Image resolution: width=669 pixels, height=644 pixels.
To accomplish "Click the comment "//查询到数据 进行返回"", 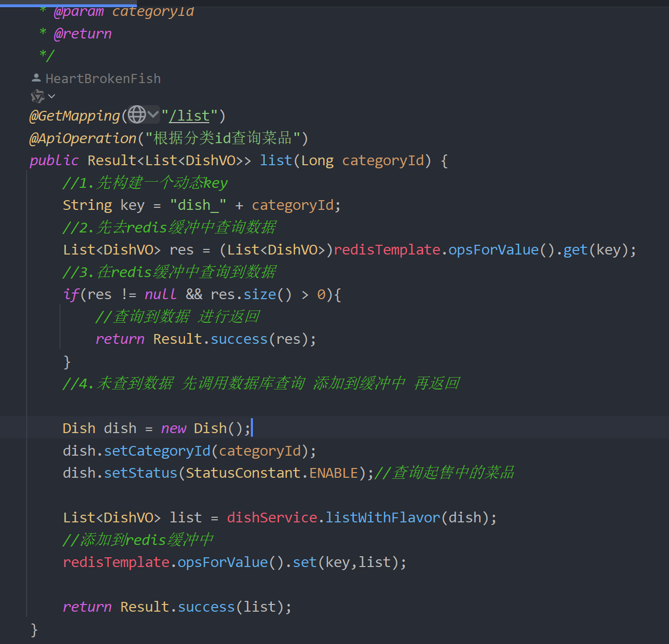I will point(178,317).
